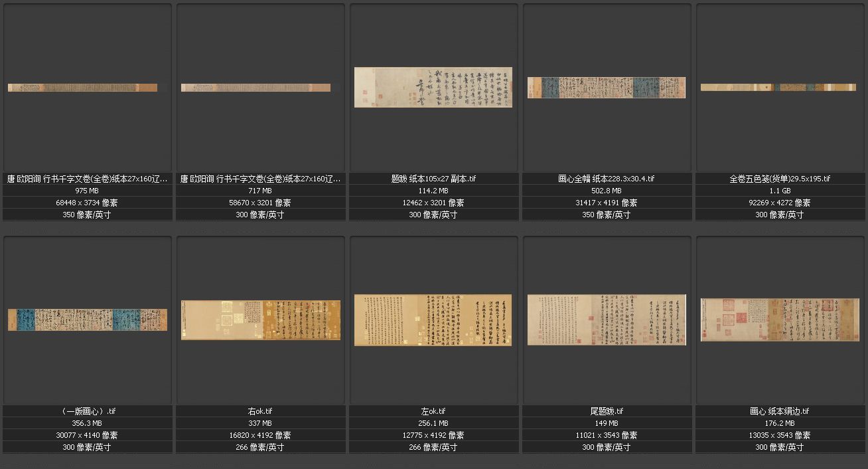The height and width of the screenshot is (469, 868).
Task: Click the 1.1 GB file size label
Action: pos(780,191)
